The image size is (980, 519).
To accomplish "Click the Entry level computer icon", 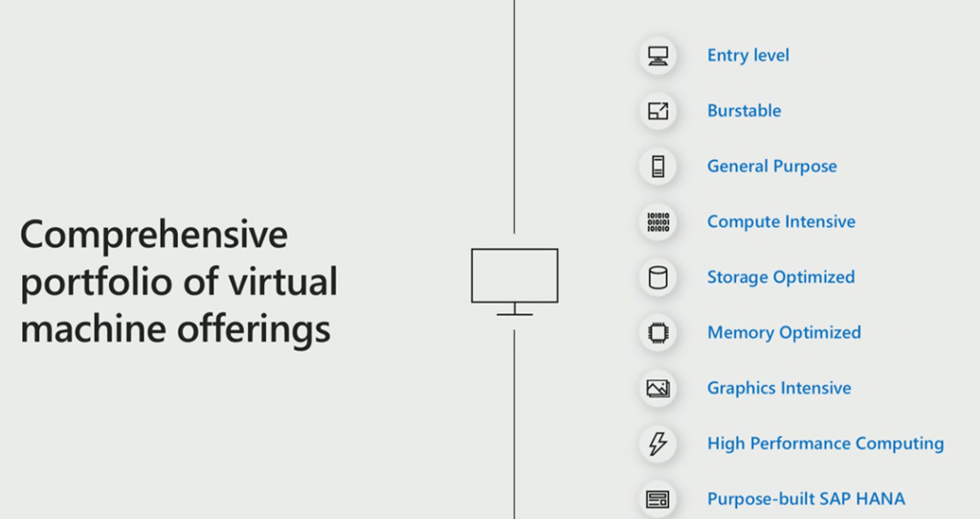I will pyautogui.click(x=657, y=56).
